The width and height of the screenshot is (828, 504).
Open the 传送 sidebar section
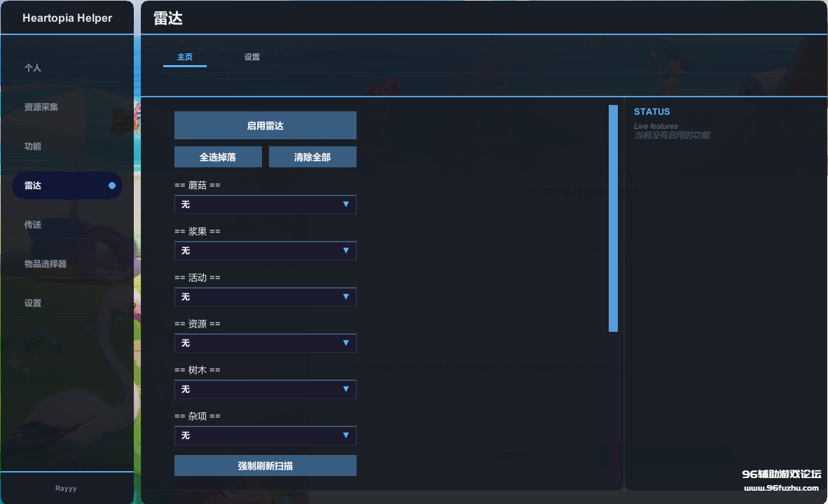[x=33, y=225]
